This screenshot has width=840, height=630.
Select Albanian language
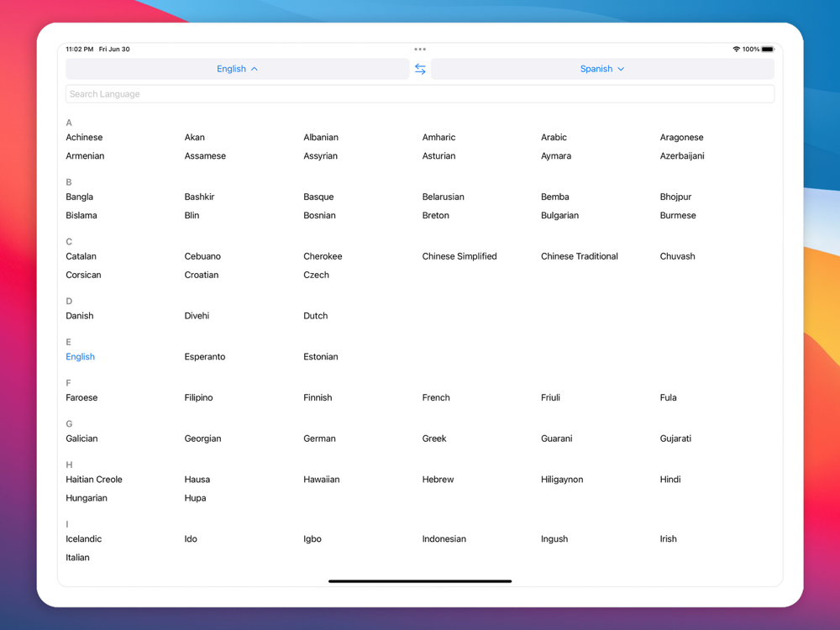tap(321, 137)
